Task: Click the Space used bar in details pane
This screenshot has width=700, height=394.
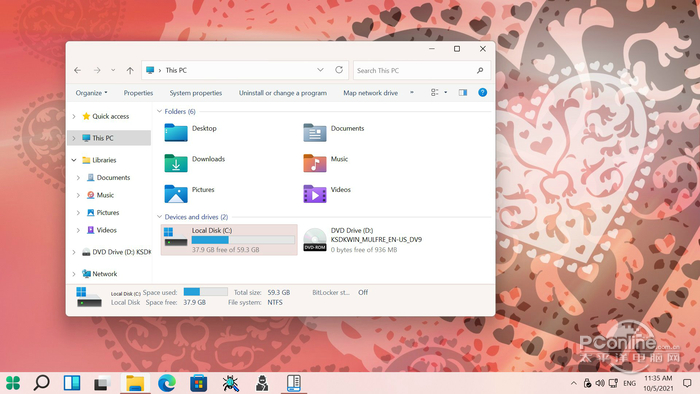Action: click(x=205, y=292)
